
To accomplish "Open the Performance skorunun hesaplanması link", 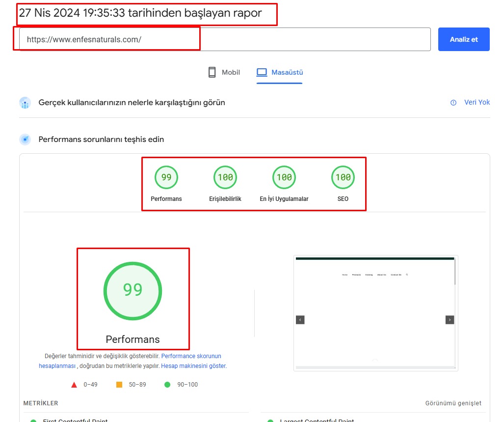I will pyautogui.click(x=191, y=356).
